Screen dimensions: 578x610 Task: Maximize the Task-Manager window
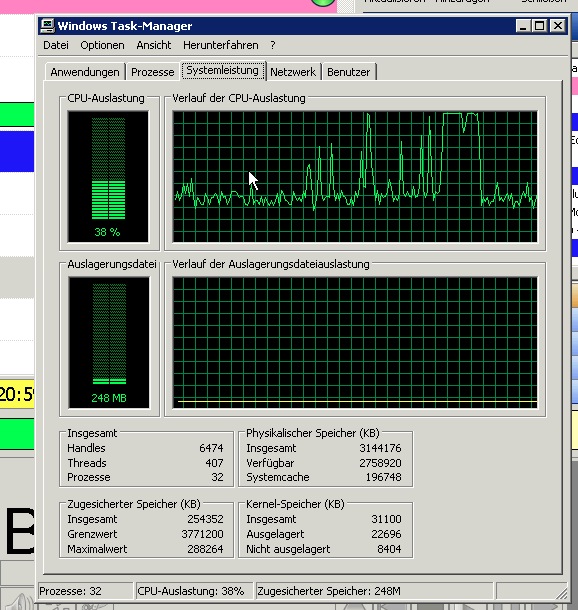click(x=539, y=26)
